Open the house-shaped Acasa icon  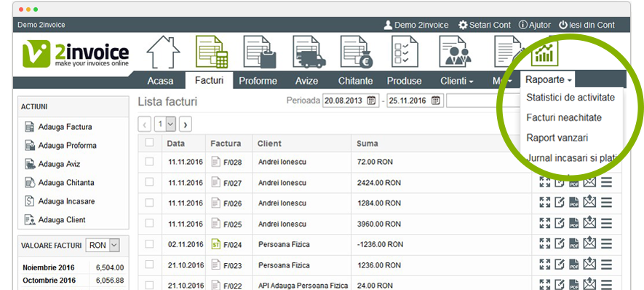pyautogui.click(x=163, y=52)
